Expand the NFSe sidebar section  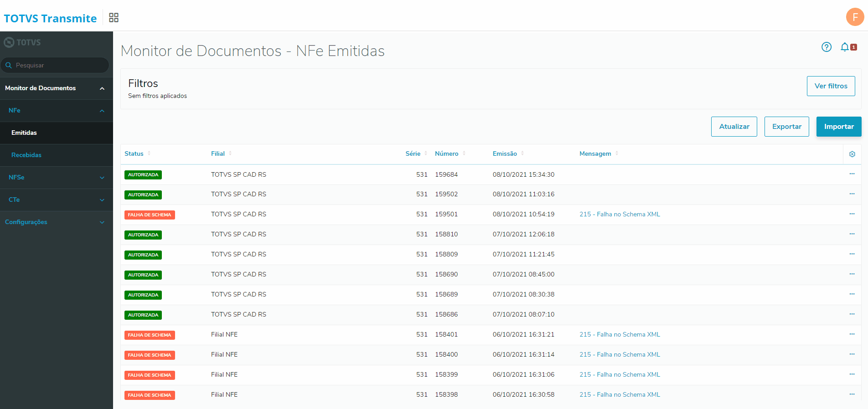coord(102,178)
